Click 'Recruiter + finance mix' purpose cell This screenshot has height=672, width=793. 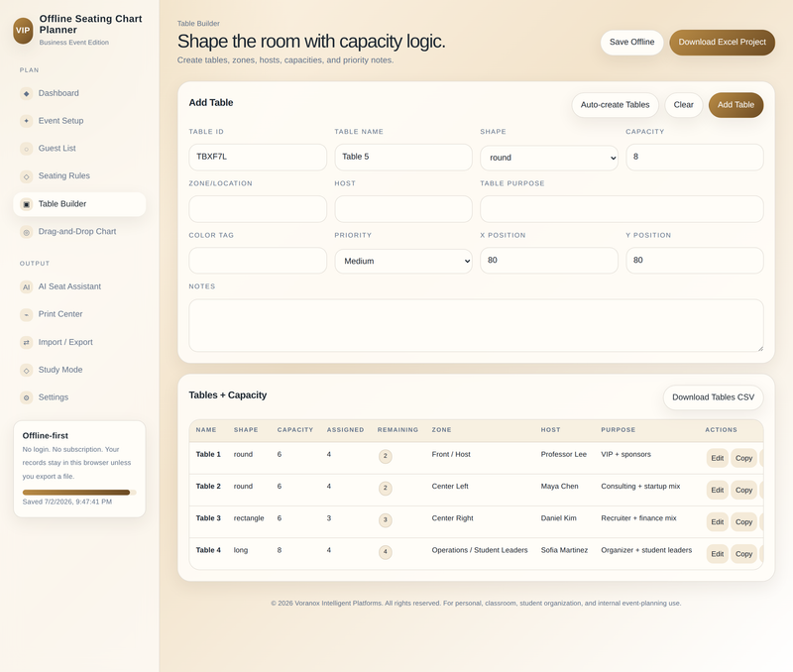point(638,518)
